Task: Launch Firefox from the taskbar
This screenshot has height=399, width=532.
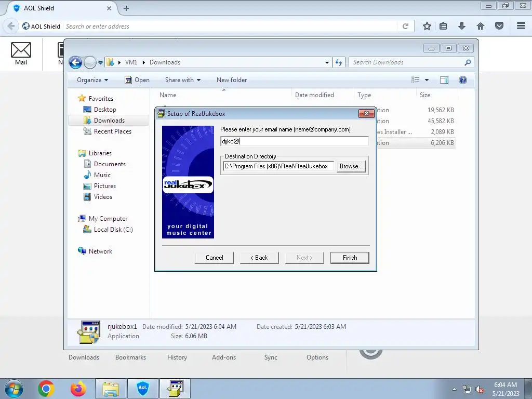Action: click(78, 389)
